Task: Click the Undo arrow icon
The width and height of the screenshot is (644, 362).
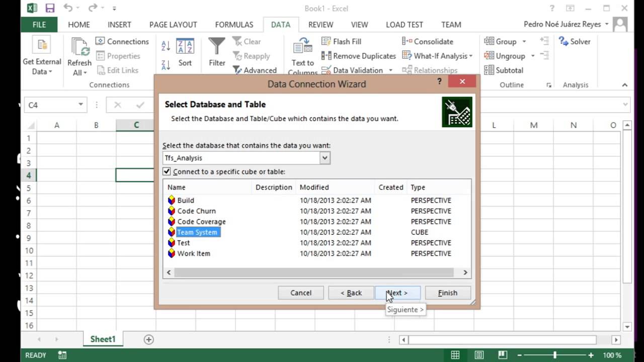Action: coord(68,8)
